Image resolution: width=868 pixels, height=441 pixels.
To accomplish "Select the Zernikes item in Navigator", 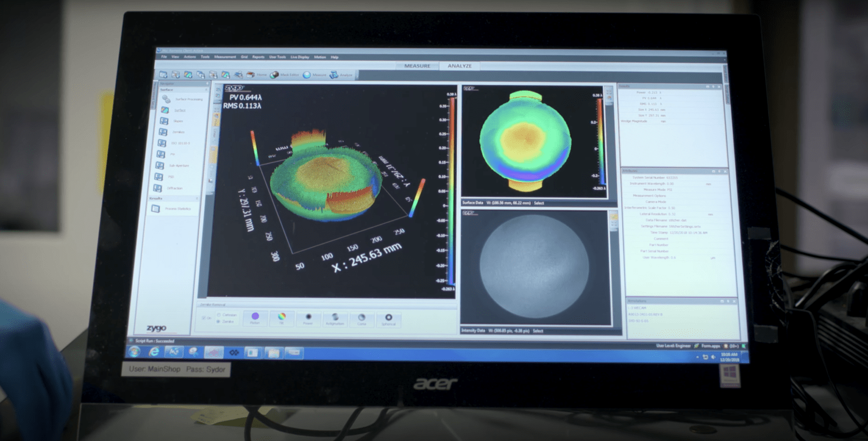I will pyautogui.click(x=179, y=132).
